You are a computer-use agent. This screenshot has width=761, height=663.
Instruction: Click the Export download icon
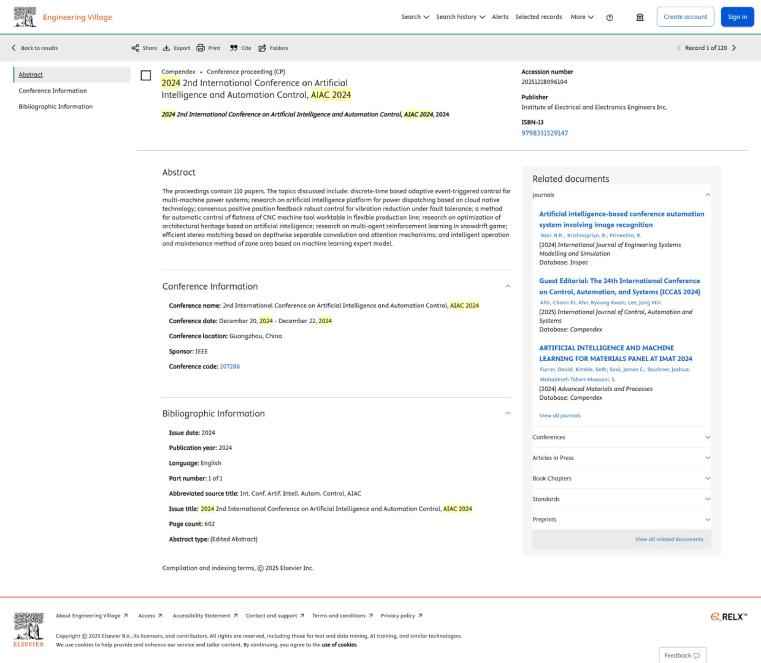167,47
